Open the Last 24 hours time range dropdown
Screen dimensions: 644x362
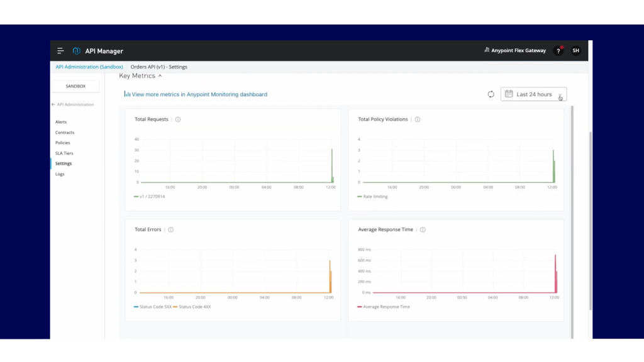pos(533,94)
